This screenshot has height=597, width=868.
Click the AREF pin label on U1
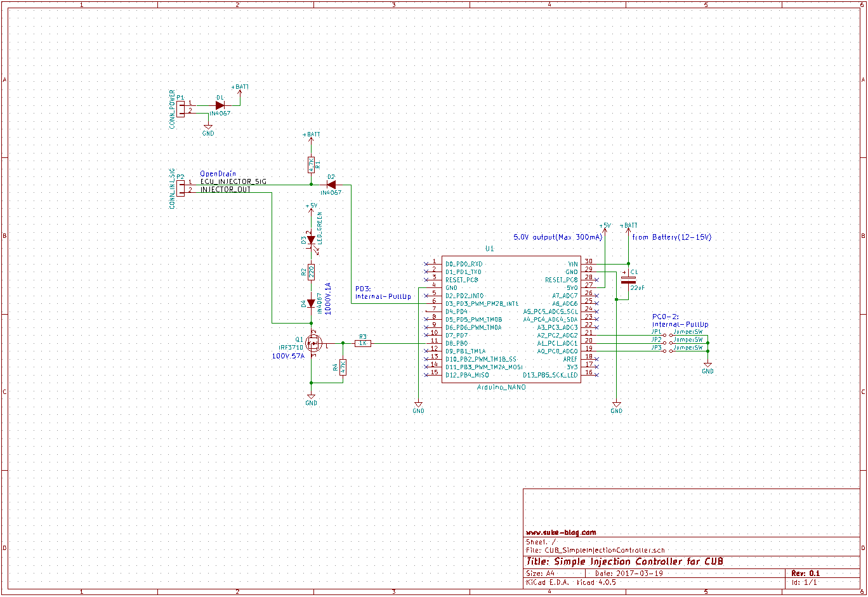tap(570, 359)
